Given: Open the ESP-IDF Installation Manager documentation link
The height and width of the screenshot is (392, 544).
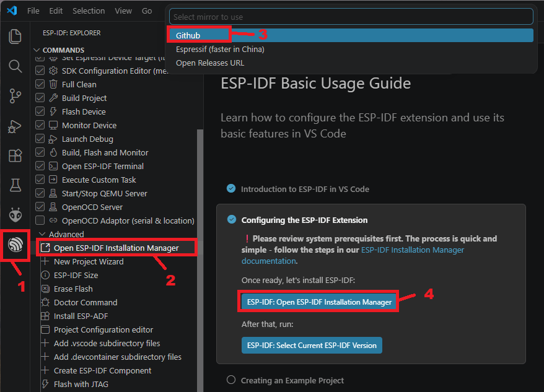Looking at the screenshot, I should pos(413,250).
